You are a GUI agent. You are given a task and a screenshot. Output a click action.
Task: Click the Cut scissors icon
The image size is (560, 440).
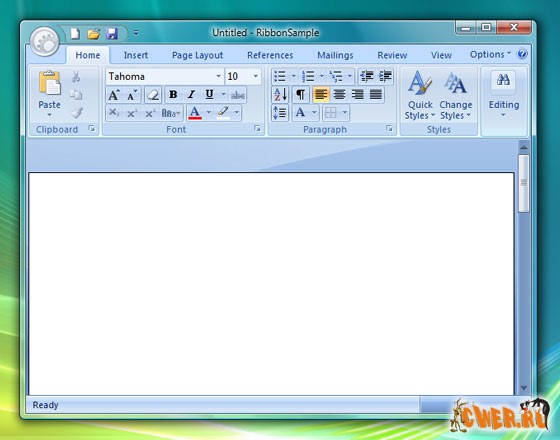76,76
